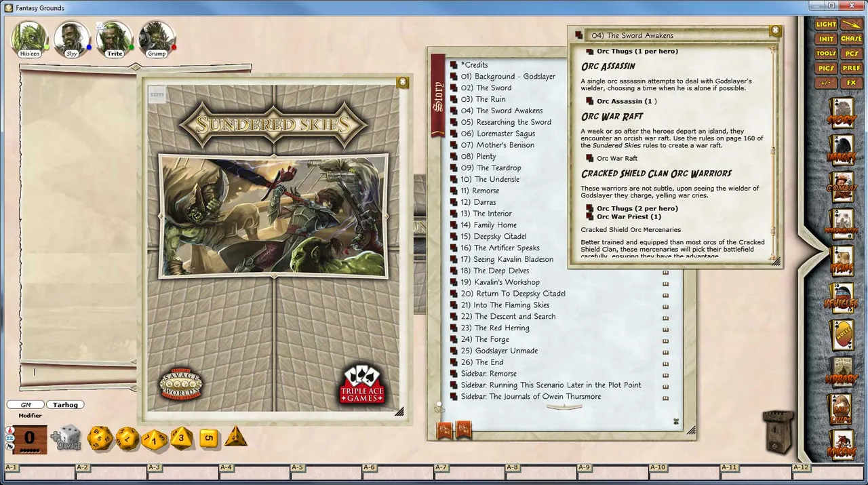Open Orc Thugs (2 per hero) link
868x485 pixels.
[x=637, y=208]
